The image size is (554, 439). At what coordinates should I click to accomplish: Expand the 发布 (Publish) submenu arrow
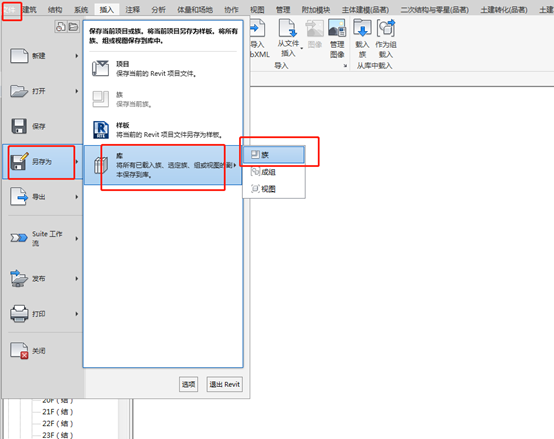[77, 279]
